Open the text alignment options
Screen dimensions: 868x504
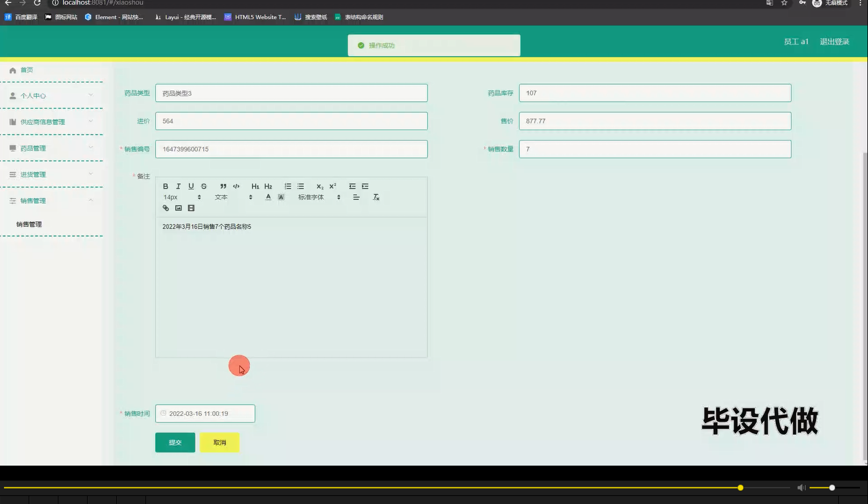(x=356, y=197)
